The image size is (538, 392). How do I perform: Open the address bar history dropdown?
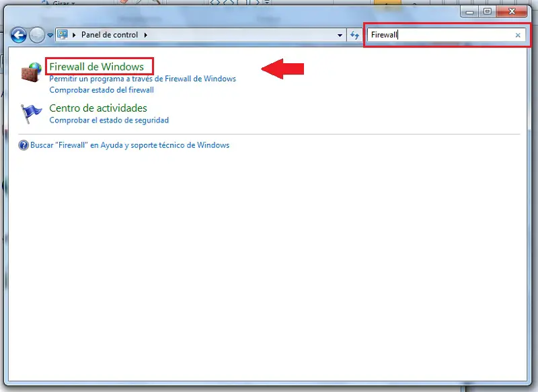click(340, 35)
